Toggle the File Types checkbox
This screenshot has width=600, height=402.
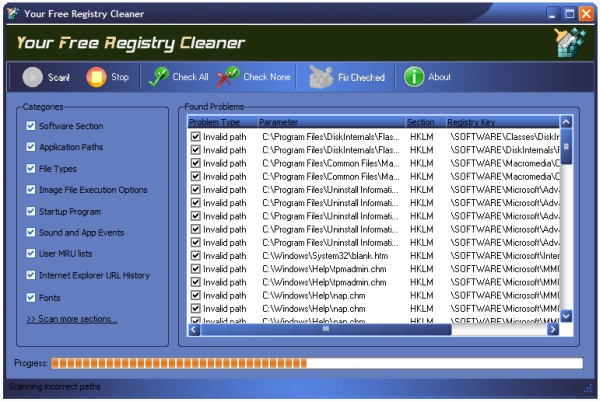pos(31,168)
